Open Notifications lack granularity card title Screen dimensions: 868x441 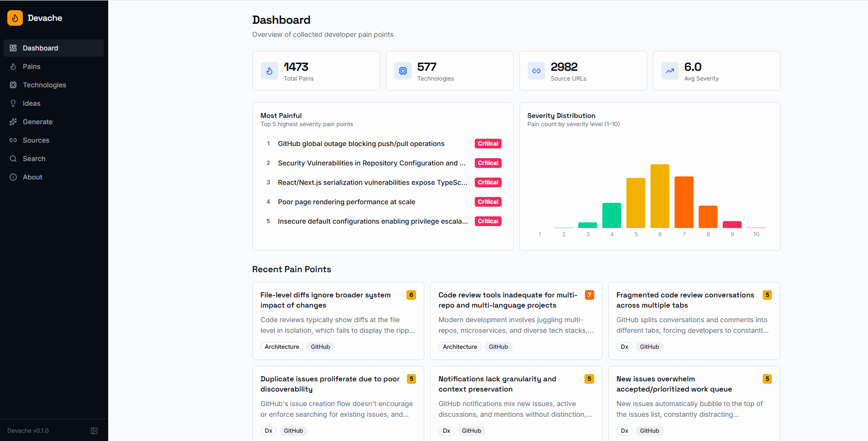click(497, 384)
